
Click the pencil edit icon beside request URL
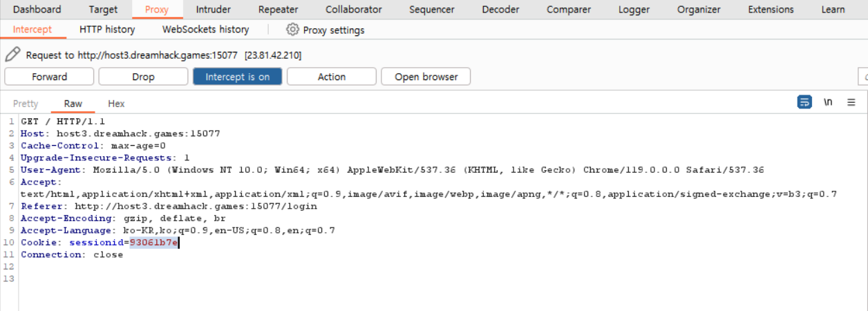pyautogui.click(x=12, y=55)
